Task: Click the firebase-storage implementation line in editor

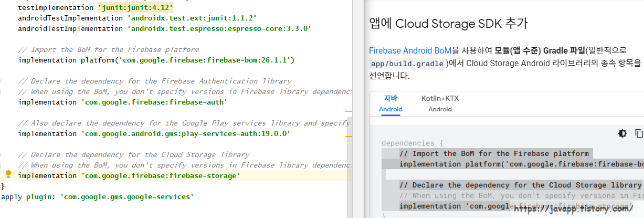Action: [x=129, y=175]
